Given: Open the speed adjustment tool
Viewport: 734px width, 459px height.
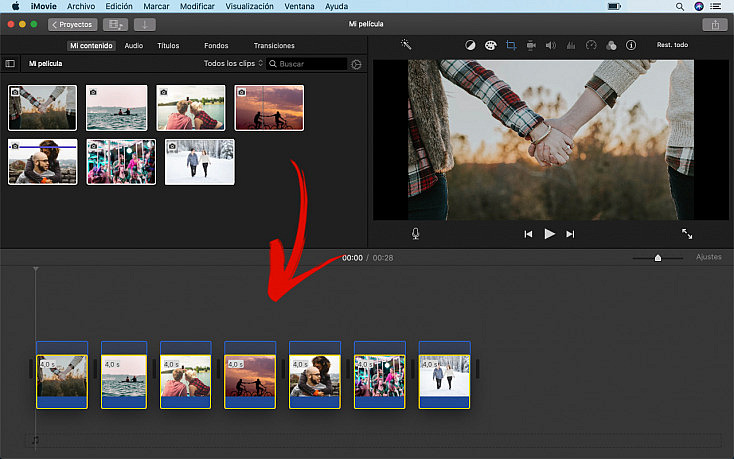Looking at the screenshot, I should click(x=591, y=45).
